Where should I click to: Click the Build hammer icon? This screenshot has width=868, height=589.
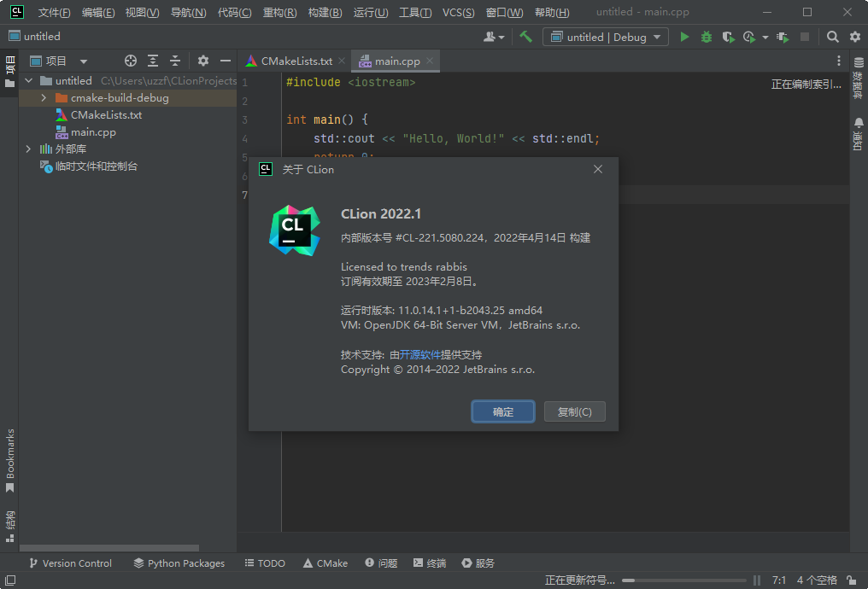point(525,37)
